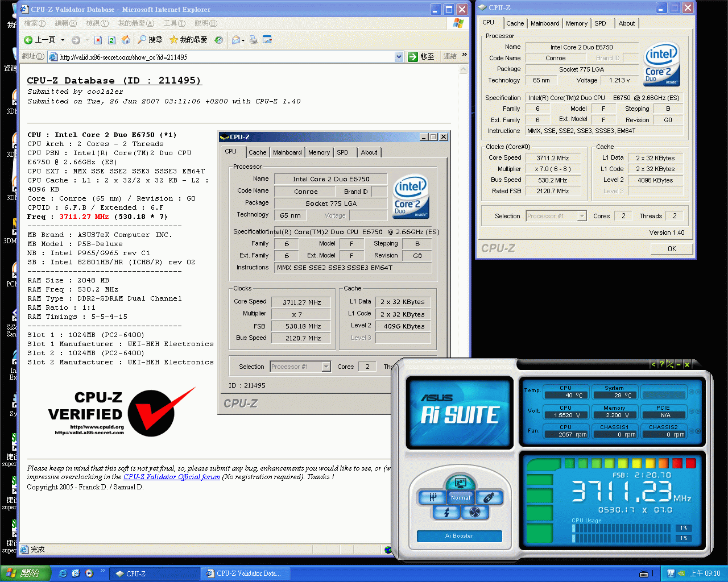
Task: Launch Internet Explorer from quick launch
Action: 63,573
